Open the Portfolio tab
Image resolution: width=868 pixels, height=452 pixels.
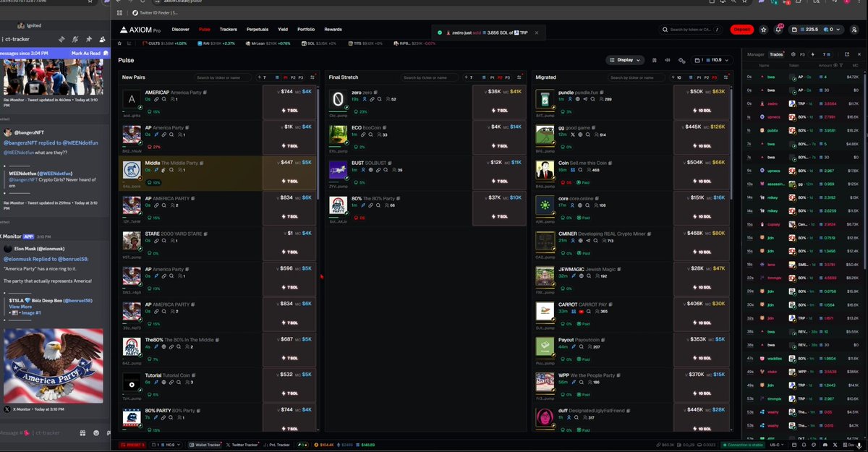tap(306, 30)
